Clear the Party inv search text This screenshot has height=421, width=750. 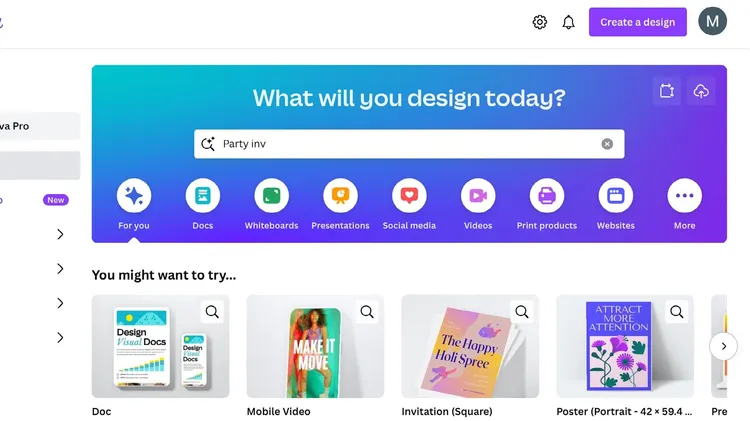tap(607, 144)
